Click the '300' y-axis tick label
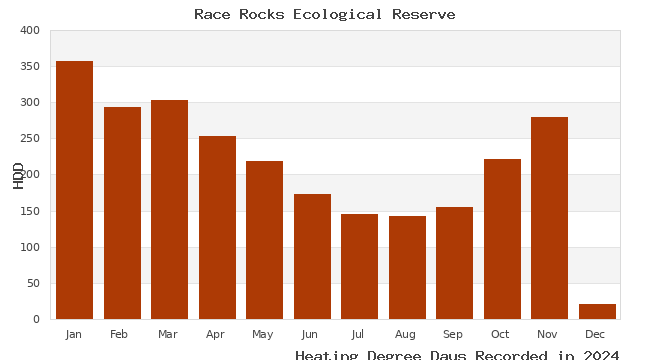650x360 pixels. point(30,102)
